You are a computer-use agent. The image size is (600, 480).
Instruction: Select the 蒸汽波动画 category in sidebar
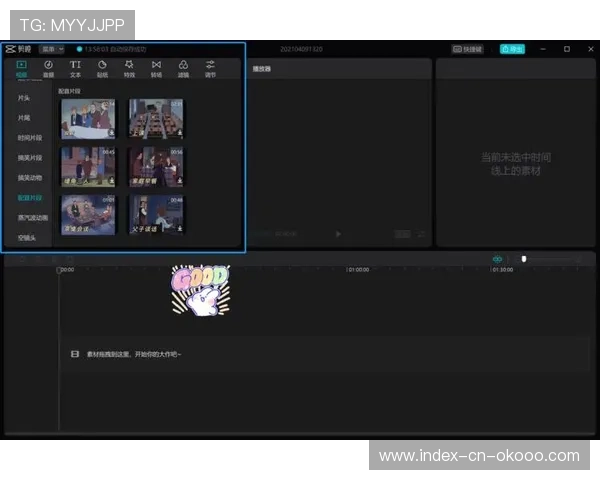pos(33,217)
